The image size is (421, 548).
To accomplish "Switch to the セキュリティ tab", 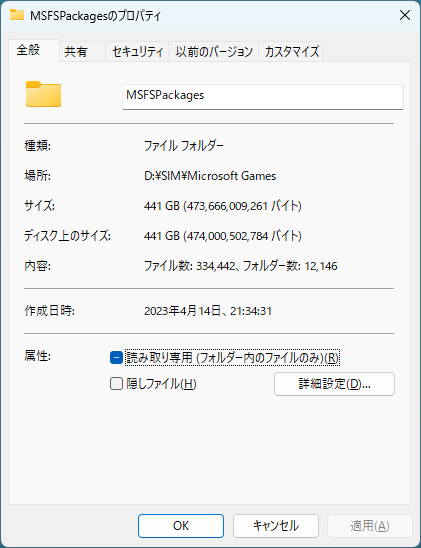I will pyautogui.click(x=137, y=52).
